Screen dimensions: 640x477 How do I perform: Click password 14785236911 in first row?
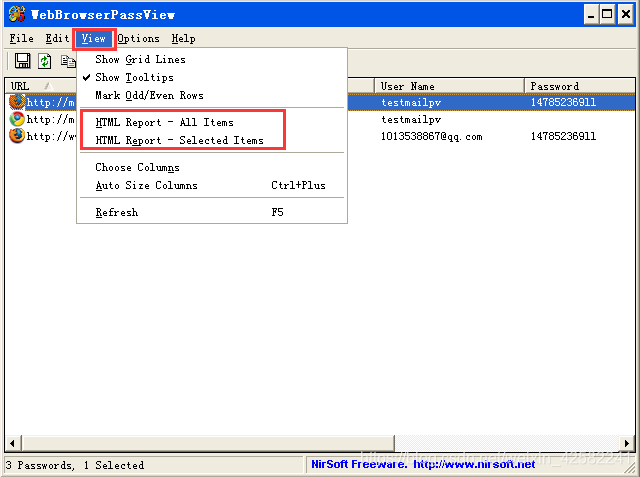click(563, 102)
